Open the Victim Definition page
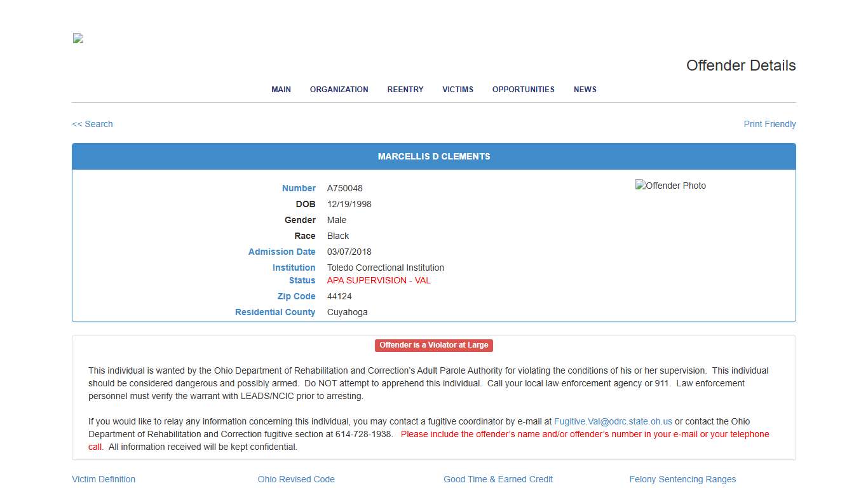This screenshot has width=868, height=488. coord(104,479)
